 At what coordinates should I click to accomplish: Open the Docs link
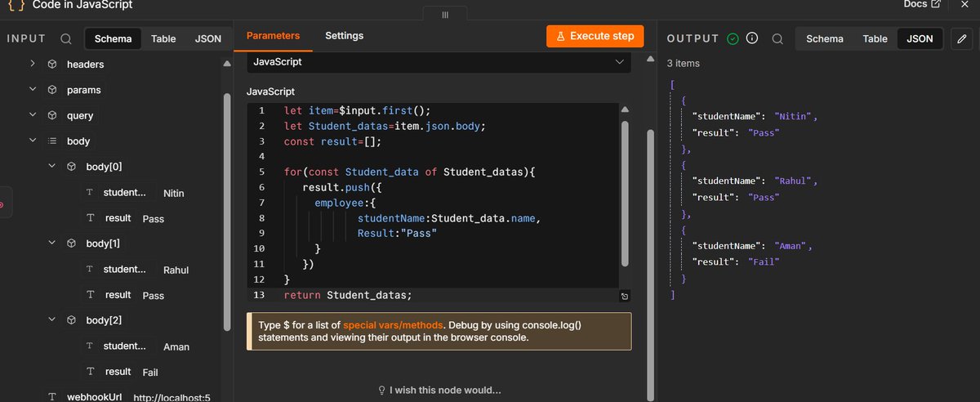click(923, 5)
